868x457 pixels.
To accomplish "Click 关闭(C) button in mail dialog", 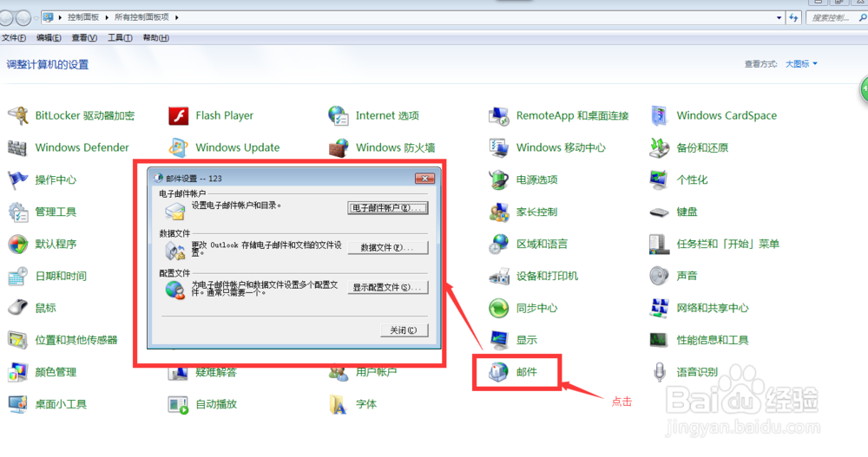I will (x=404, y=330).
